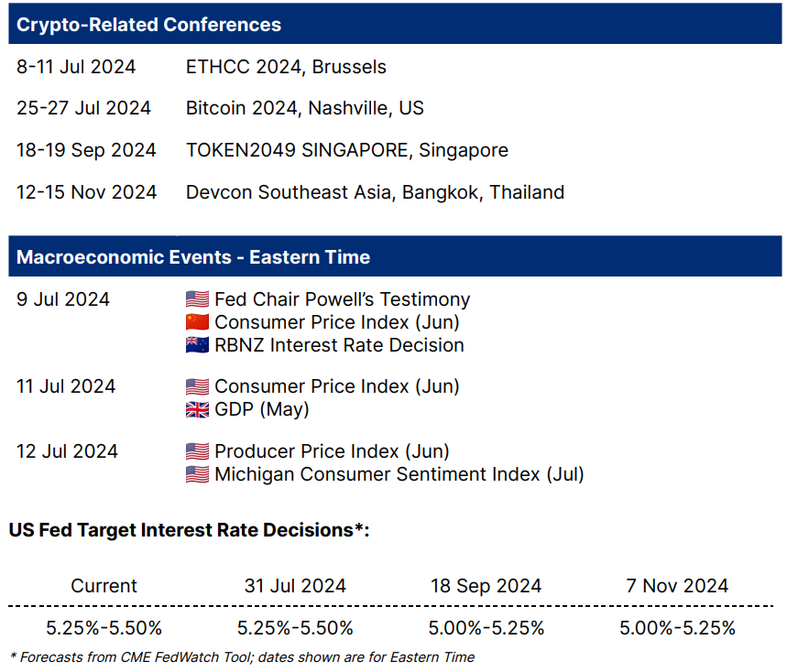Click the 7 Nov 2024 column heading
Image resolution: width=787 pixels, height=672 pixels.
676,586
